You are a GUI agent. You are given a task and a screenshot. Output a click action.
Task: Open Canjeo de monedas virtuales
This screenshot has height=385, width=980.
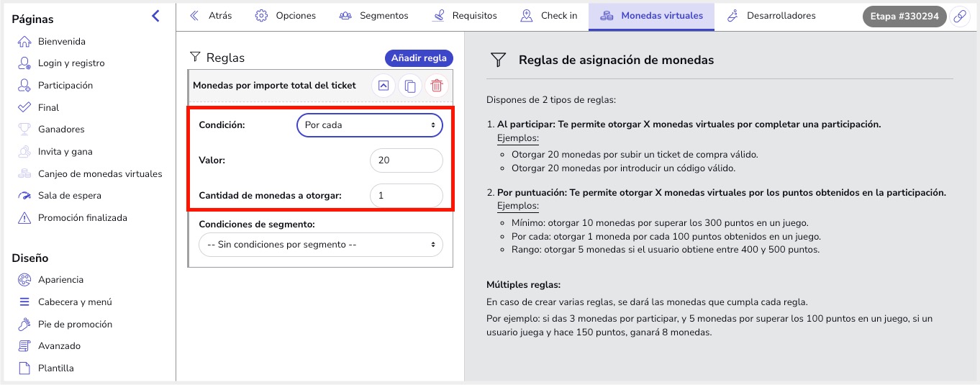coord(99,173)
